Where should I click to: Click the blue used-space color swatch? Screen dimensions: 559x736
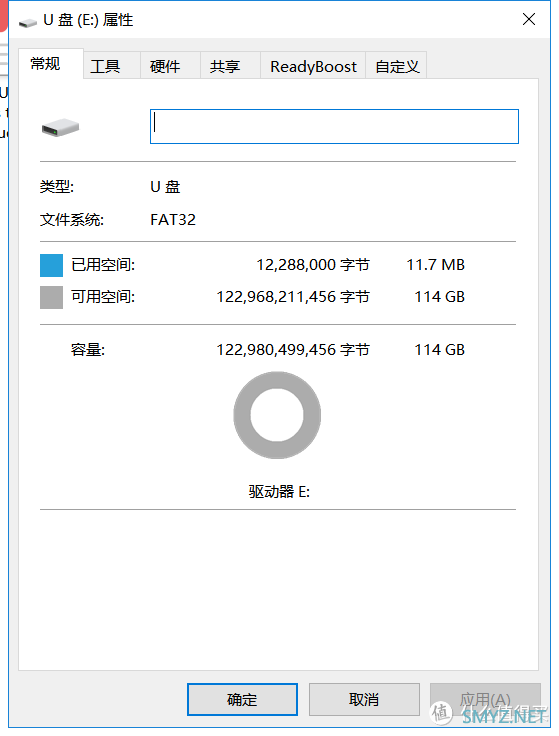(51, 265)
